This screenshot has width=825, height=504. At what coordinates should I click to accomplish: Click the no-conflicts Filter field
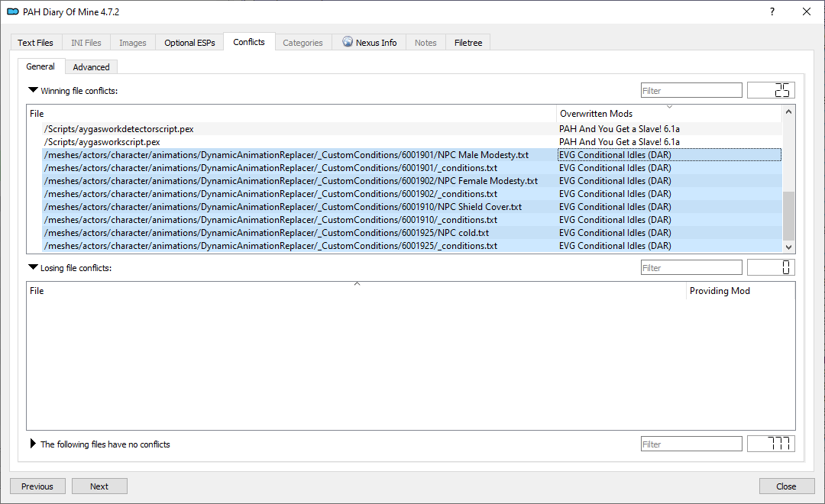click(x=691, y=444)
